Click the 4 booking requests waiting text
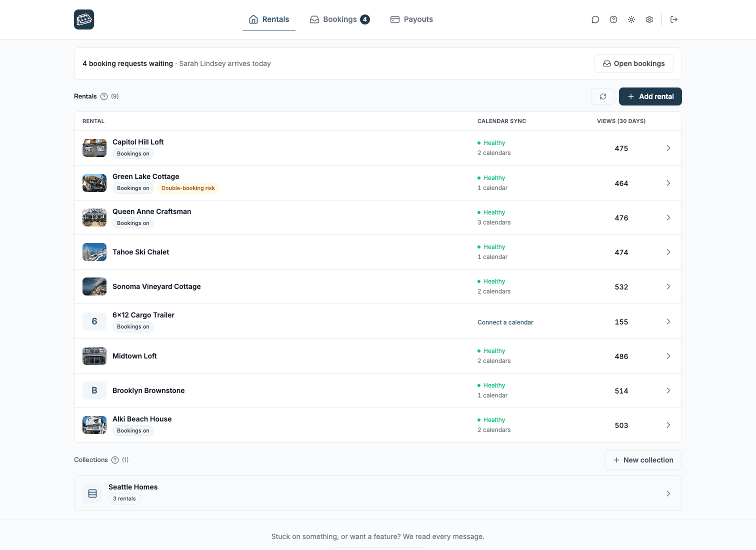The width and height of the screenshot is (756, 550). [127, 63]
